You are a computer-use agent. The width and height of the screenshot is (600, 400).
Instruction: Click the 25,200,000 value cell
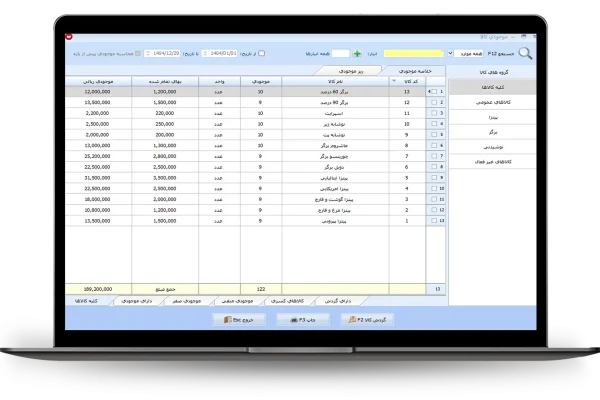tap(98, 156)
